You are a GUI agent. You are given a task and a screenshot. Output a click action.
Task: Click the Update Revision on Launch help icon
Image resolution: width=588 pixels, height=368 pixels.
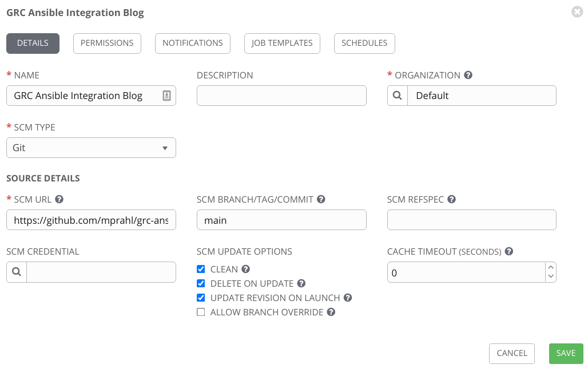click(x=348, y=298)
